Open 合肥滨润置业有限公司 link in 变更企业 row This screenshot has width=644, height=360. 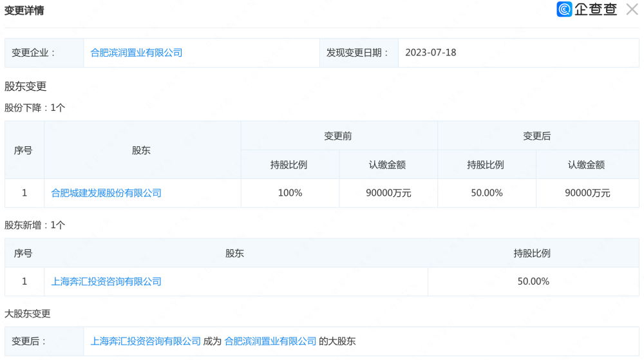click(137, 53)
